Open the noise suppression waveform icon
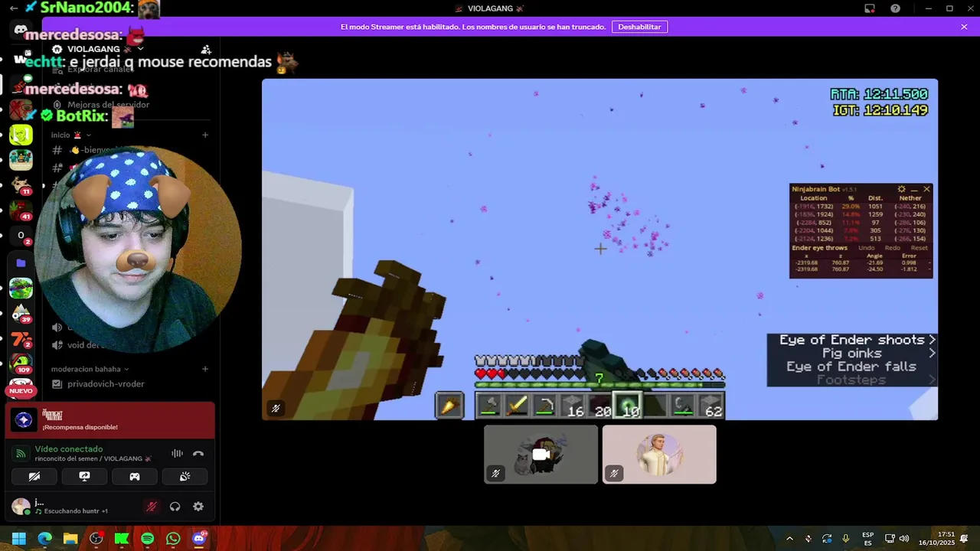This screenshot has width=980, height=551. tap(177, 453)
